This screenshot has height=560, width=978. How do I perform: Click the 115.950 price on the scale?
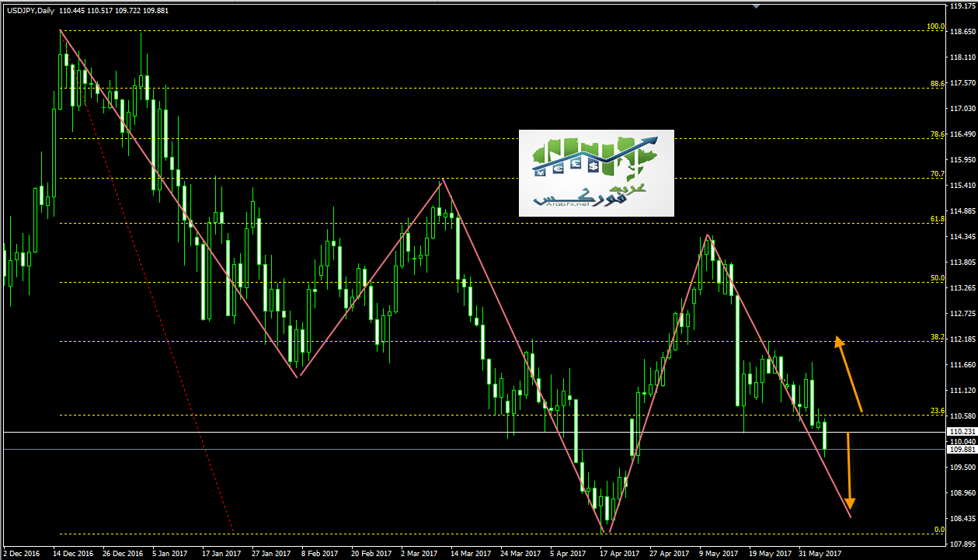[x=963, y=160]
